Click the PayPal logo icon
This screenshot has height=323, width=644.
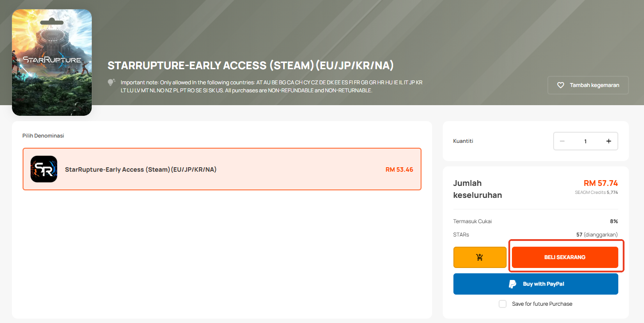[512, 284]
